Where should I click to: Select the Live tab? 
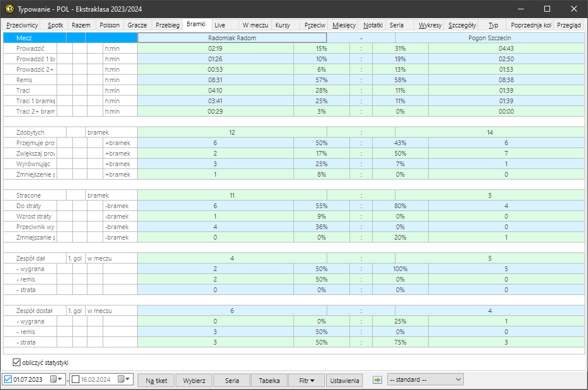[220, 25]
